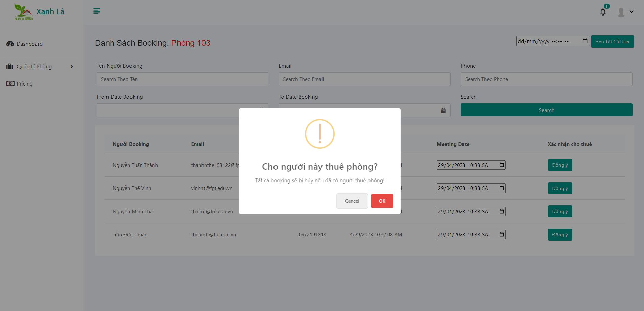The image size is (644, 311).
Task: Click the Dashboard speedometer icon
Action: tap(10, 44)
